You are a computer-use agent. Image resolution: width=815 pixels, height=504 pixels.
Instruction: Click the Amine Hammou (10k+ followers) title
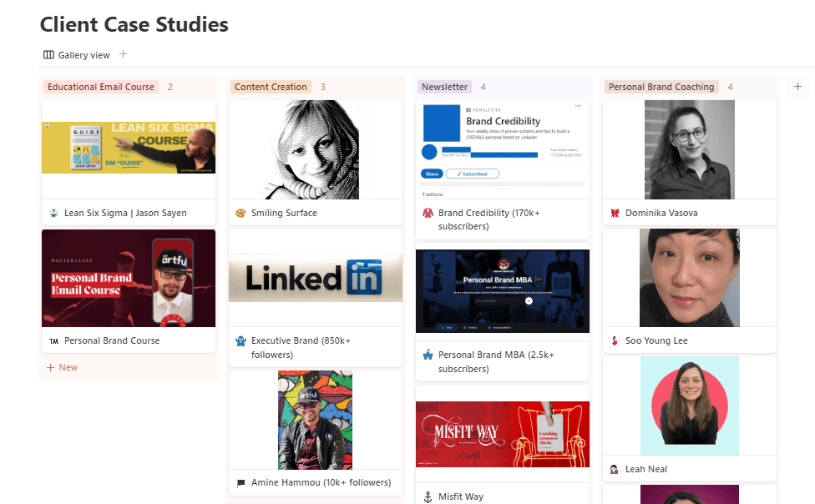click(321, 482)
